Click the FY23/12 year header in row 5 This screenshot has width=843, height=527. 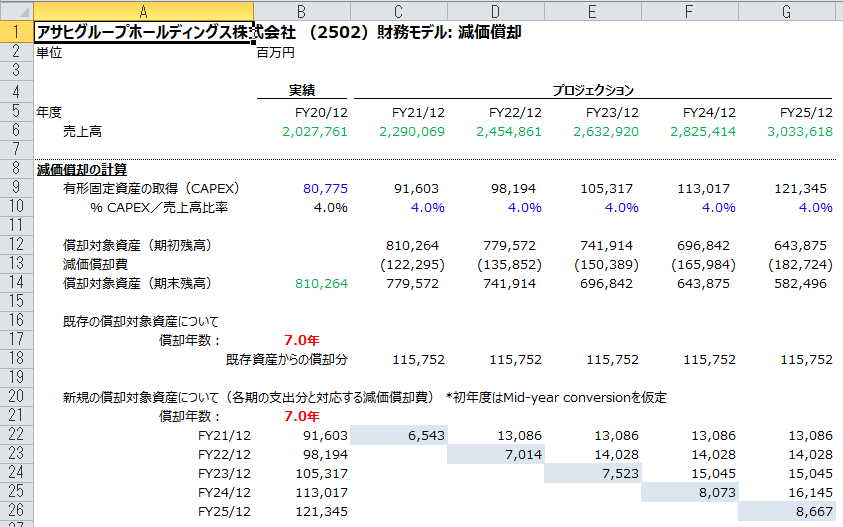pyautogui.click(x=612, y=112)
